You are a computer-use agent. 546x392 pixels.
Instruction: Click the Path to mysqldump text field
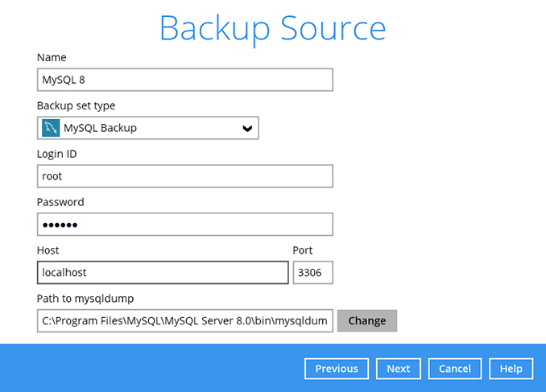185,320
